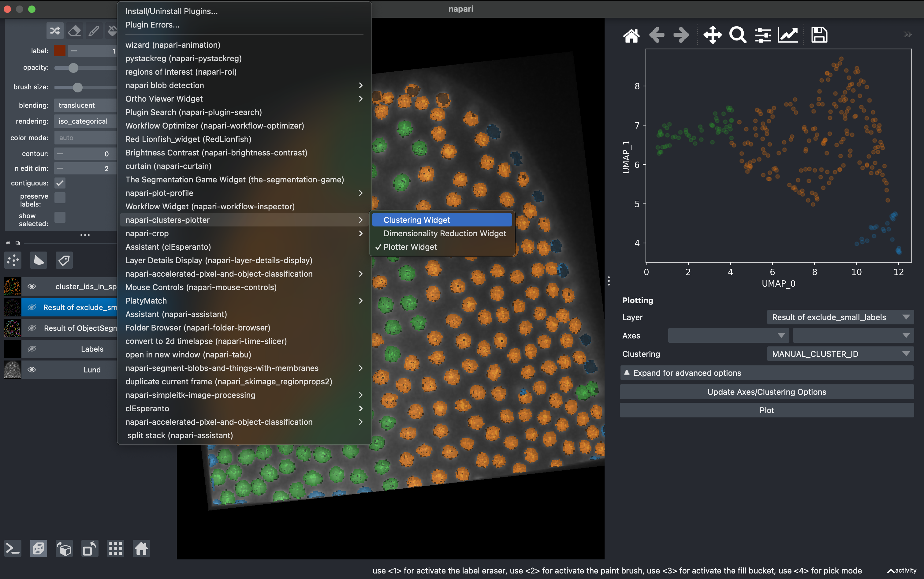Open the napari console
This screenshot has height=579, width=924.
pyautogui.click(x=13, y=548)
